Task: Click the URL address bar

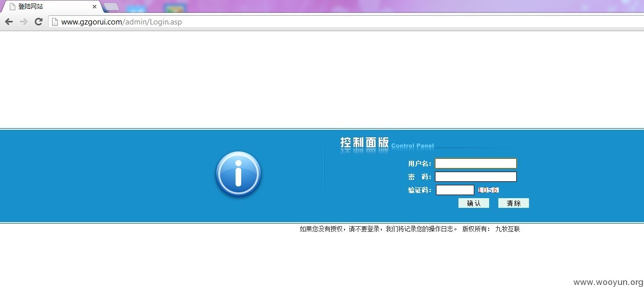Action: coord(346,22)
